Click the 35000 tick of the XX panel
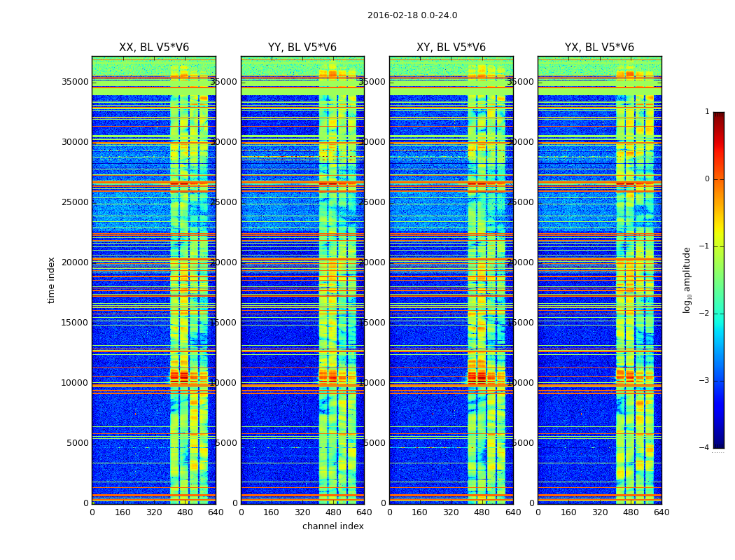Screen dimensions: 735x560 click(75, 81)
